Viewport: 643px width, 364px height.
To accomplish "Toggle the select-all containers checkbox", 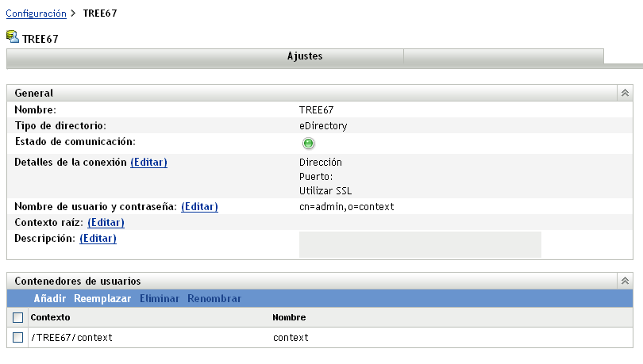I will (18, 318).
